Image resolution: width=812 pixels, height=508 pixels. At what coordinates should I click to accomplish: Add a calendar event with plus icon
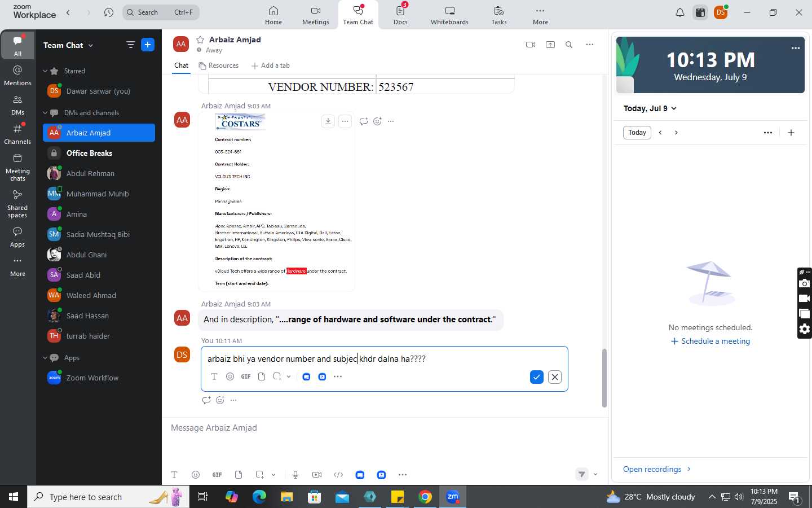pyautogui.click(x=791, y=133)
